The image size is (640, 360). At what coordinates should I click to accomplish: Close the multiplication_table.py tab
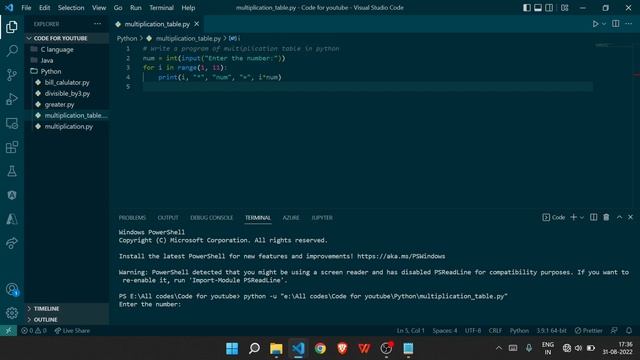click(x=197, y=24)
